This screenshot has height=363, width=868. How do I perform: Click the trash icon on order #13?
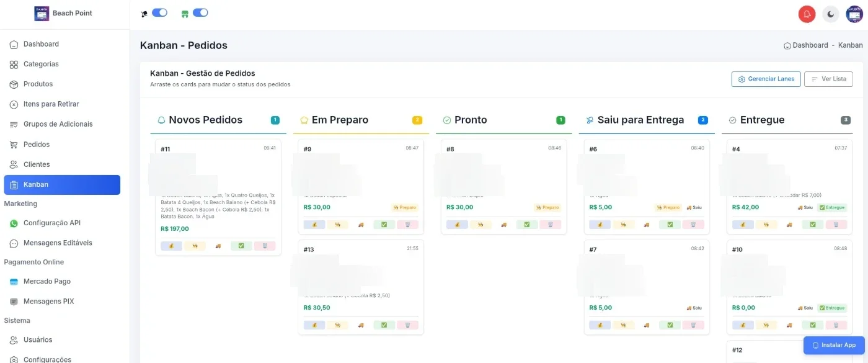coord(408,325)
